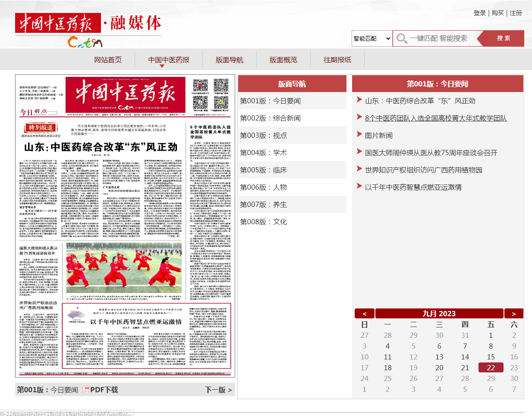Click arrow bullet beside 图片新闻
532x416 pixels.
pos(359,134)
